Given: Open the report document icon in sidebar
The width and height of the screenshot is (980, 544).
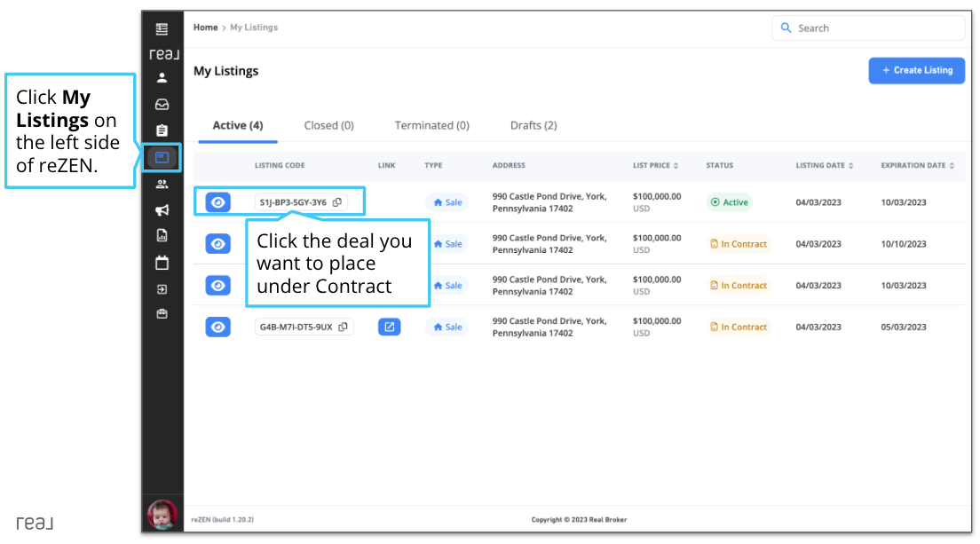Looking at the screenshot, I should tap(162, 235).
